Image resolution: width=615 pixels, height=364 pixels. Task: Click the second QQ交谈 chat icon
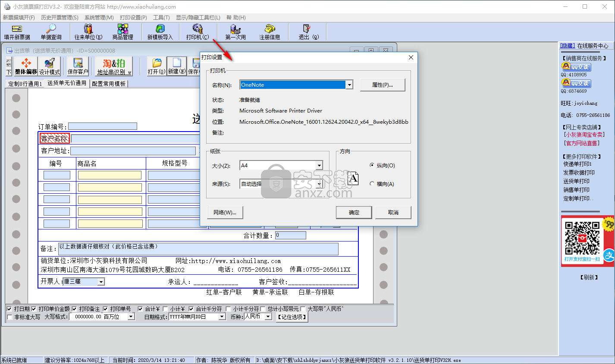(576, 83)
